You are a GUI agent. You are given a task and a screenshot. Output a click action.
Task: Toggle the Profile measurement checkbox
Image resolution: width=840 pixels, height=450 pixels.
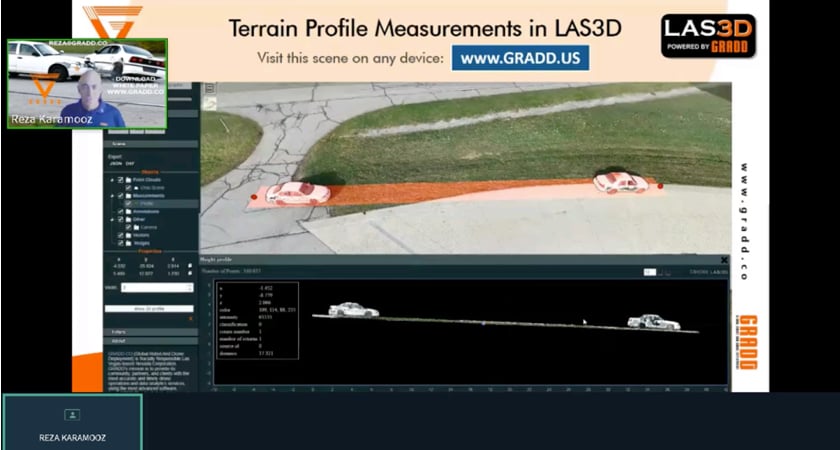[129, 204]
